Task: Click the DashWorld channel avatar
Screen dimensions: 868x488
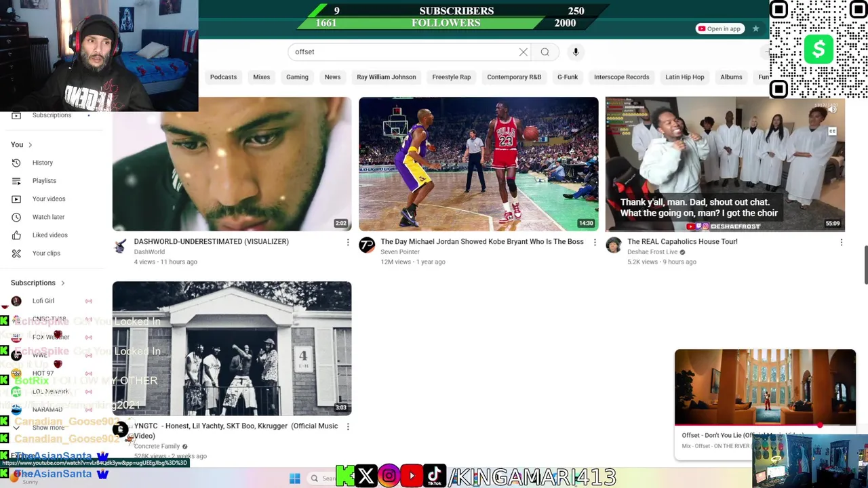Action: pos(120,245)
